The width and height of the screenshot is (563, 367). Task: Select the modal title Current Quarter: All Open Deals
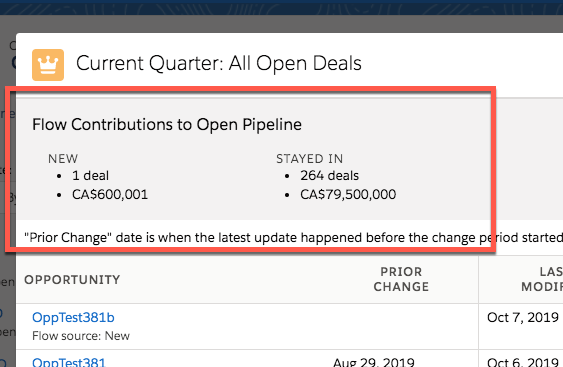[219, 63]
